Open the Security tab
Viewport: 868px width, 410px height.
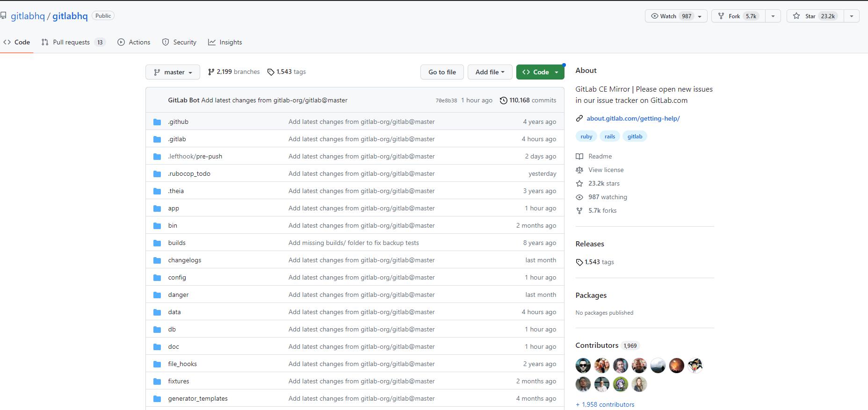coord(179,42)
